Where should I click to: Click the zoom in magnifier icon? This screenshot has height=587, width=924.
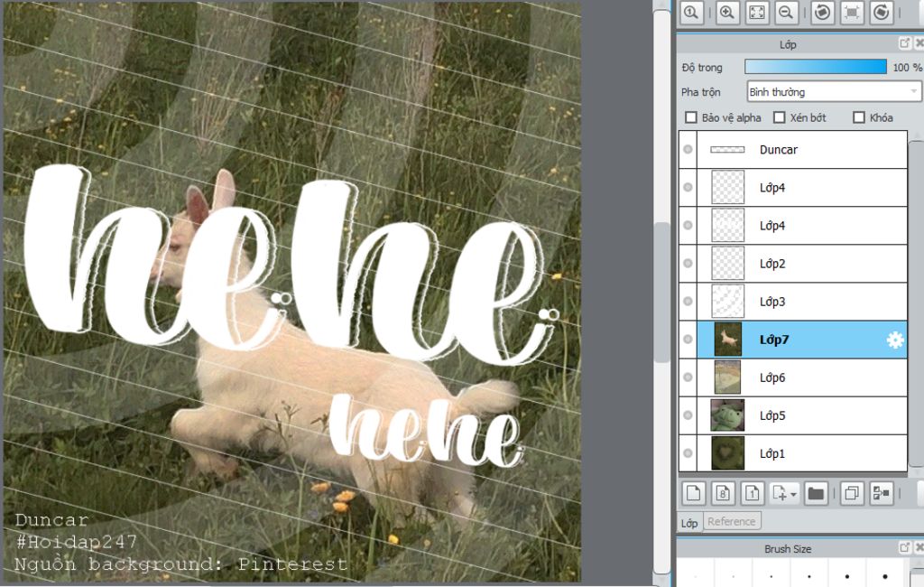click(x=727, y=13)
